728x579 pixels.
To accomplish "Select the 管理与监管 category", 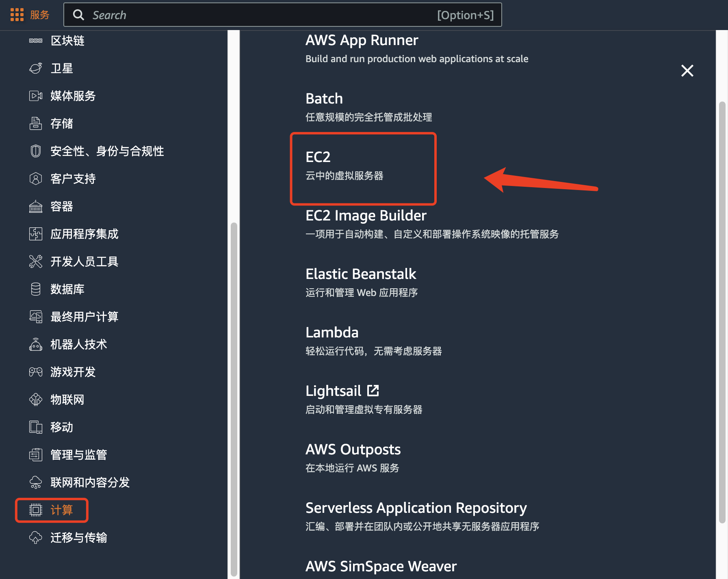I will click(x=79, y=455).
